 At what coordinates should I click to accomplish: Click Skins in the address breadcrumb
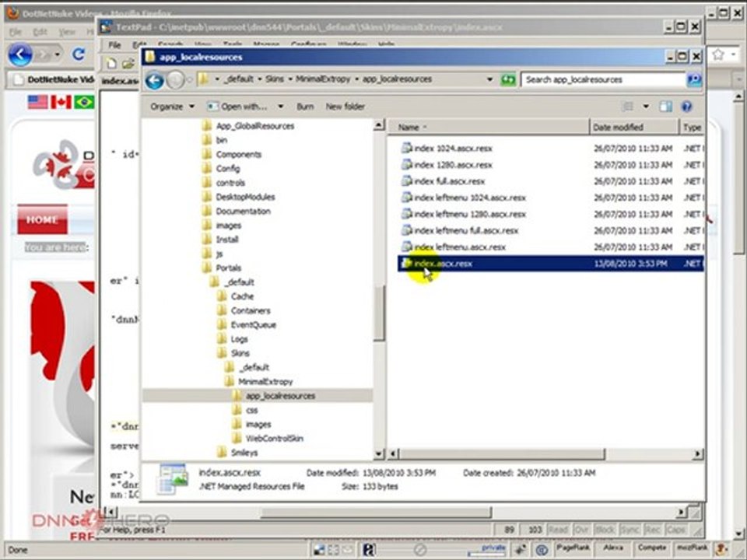click(275, 79)
